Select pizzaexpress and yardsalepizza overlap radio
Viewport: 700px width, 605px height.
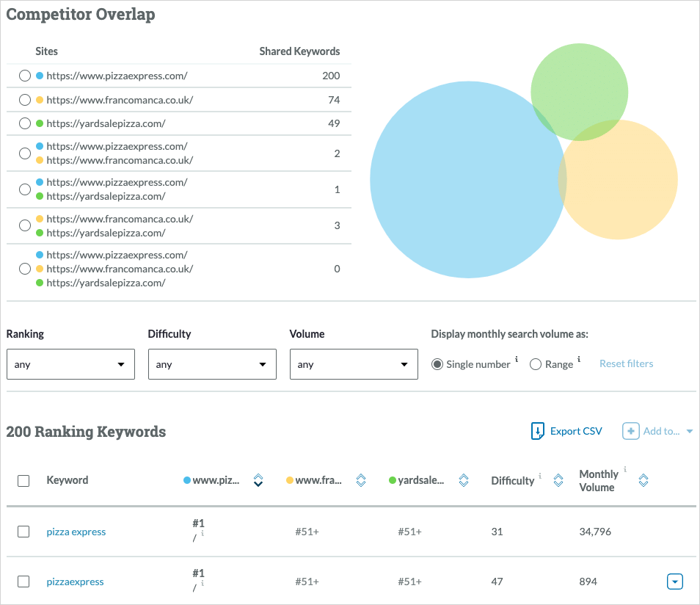[25, 189]
